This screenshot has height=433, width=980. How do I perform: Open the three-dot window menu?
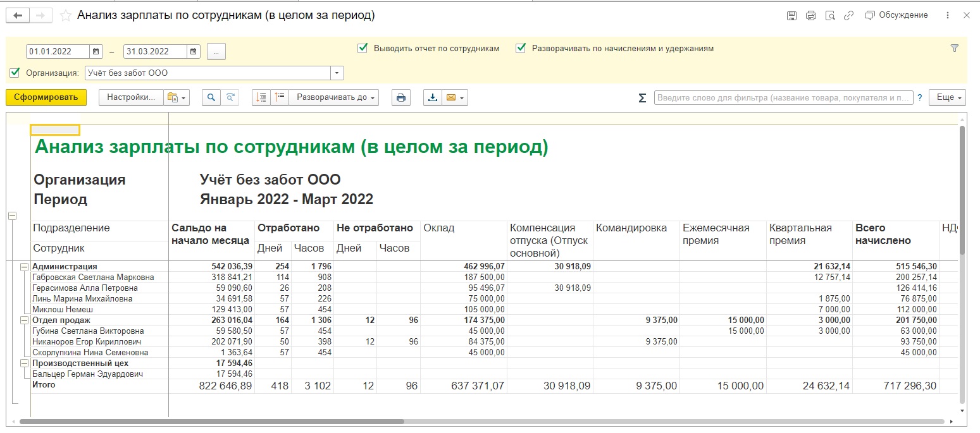pyautogui.click(x=947, y=15)
